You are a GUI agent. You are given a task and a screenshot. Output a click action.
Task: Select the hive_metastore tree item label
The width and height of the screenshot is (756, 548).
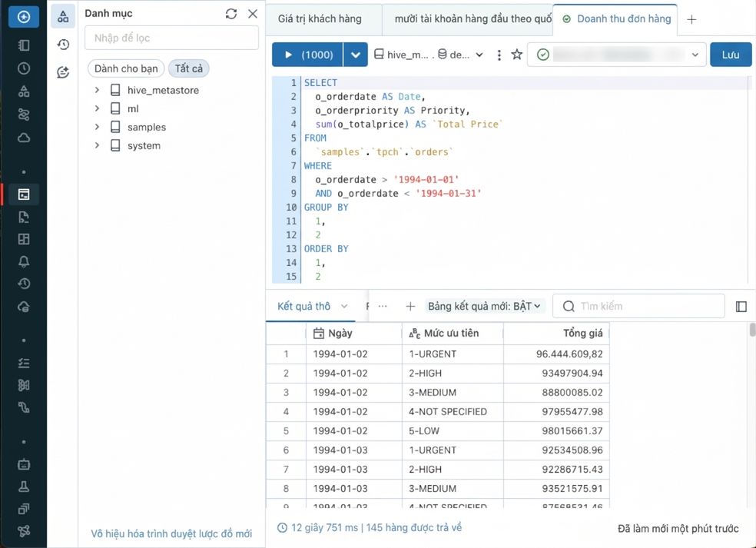[x=163, y=90]
